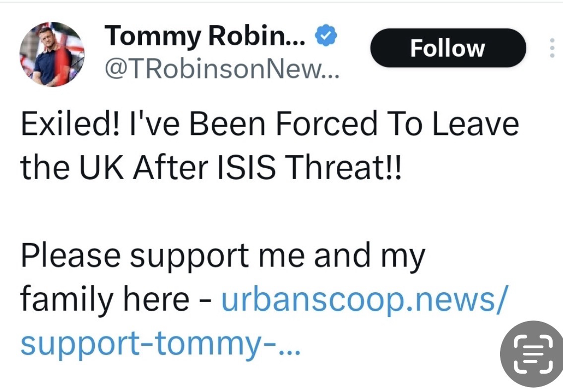Click the family here - text
Image resolution: width=563 pixels, height=392 pixels.
(x=112, y=299)
